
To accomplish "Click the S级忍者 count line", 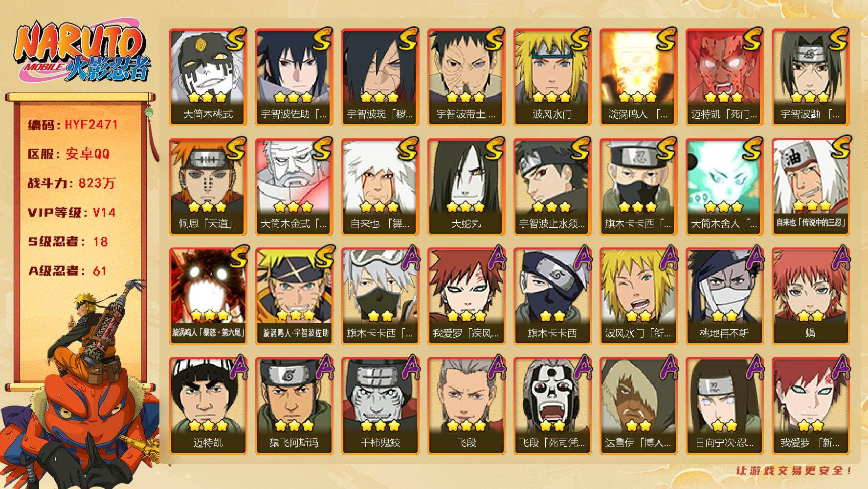I will [x=68, y=242].
